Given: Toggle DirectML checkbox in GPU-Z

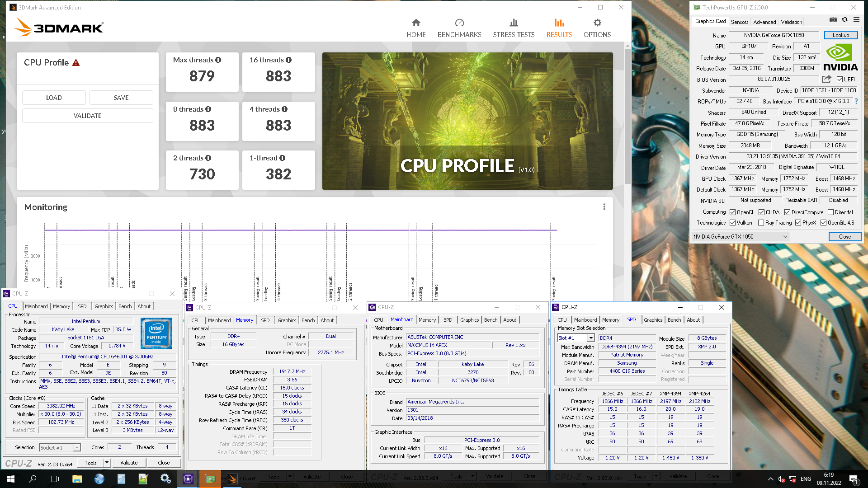Looking at the screenshot, I should [x=831, y=212].
